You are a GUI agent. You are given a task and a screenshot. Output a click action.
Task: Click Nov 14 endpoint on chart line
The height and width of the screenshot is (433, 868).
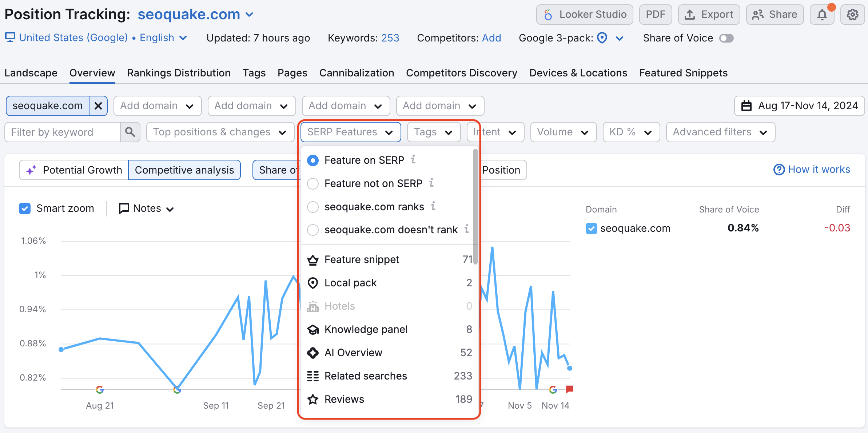tap(570, 368)
